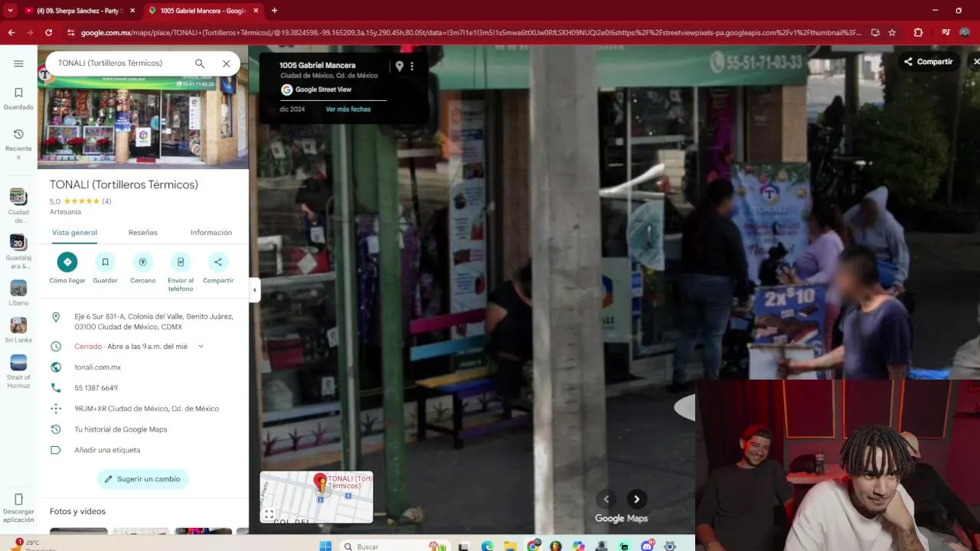Reload the page
Image resolution: width=980 pixels, height=551 pixels.
pos(48,32)
